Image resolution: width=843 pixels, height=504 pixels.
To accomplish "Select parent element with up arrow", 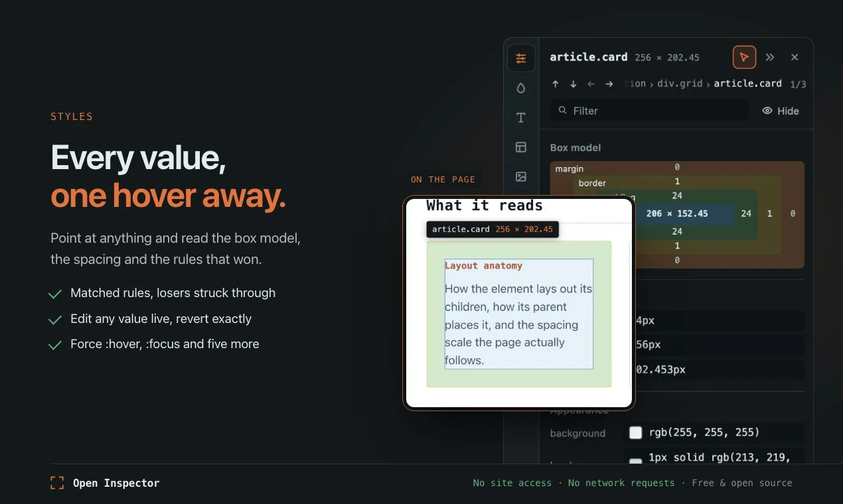I will click(556, 84).
